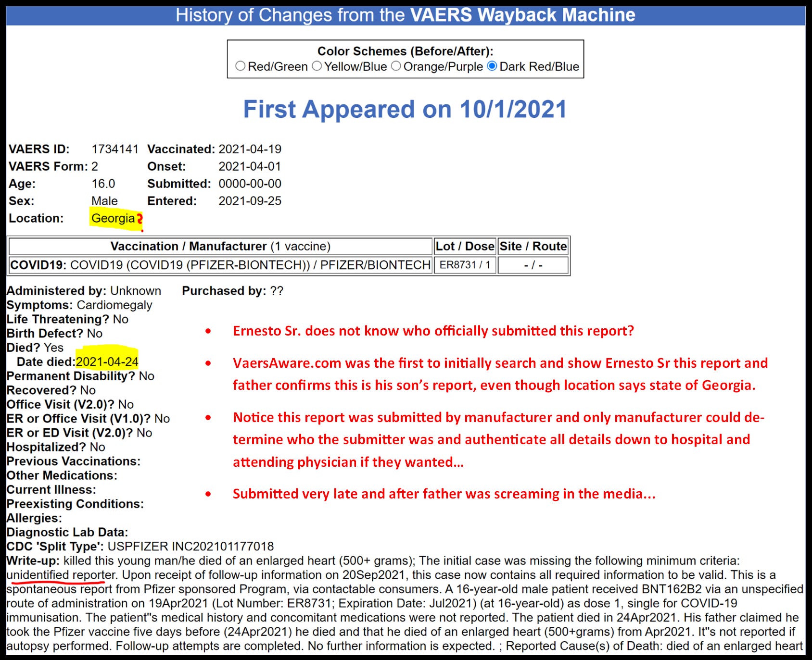Click the 'Administered by: Unknown' line
This screenshot has height=660, width=812.
[84, 291]
